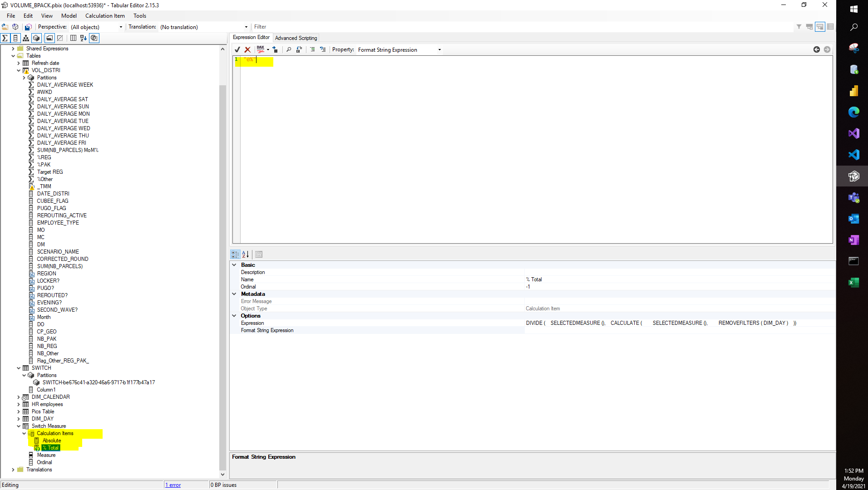This screenshot has height=490, width=868.
Task: Select the Format String Expression property row
Action: point(532,330)
